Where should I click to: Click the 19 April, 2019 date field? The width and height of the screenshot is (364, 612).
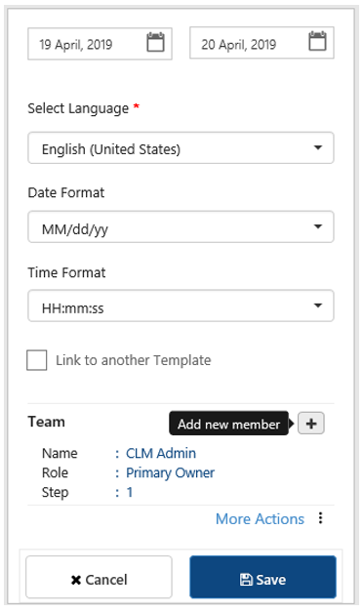pos(100,44)
